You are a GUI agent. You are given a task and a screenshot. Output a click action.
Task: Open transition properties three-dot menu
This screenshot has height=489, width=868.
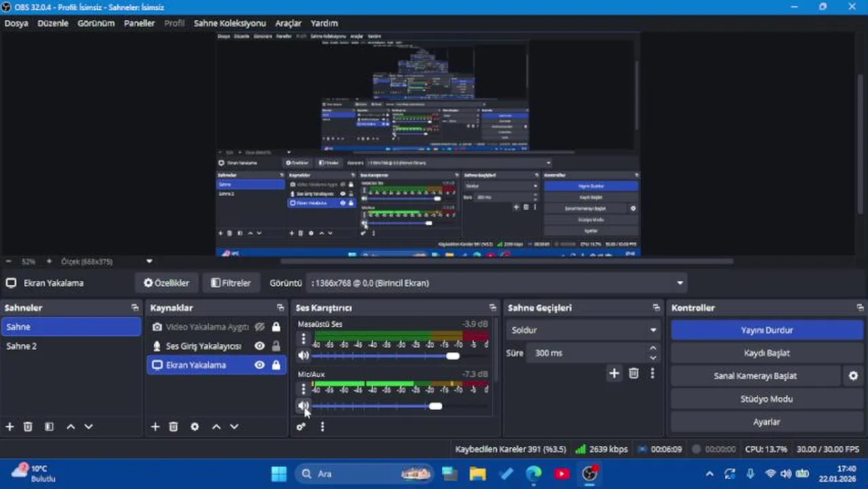[652, 373]
